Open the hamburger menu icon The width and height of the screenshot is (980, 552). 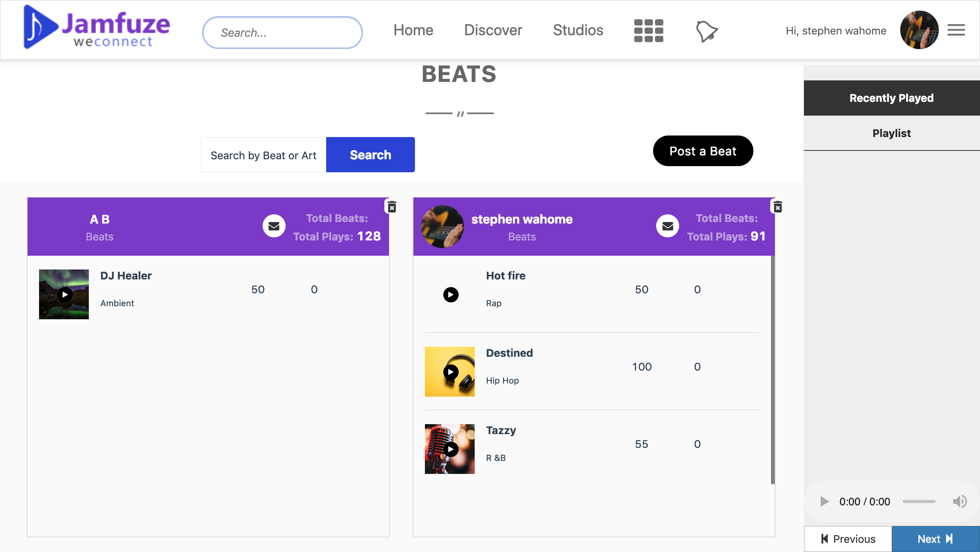click(956, 30)
